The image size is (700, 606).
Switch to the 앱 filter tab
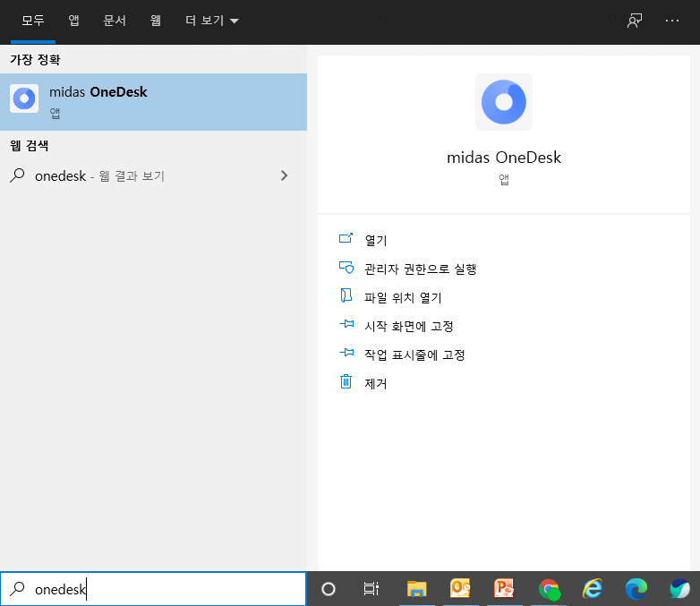coord(73,21)
